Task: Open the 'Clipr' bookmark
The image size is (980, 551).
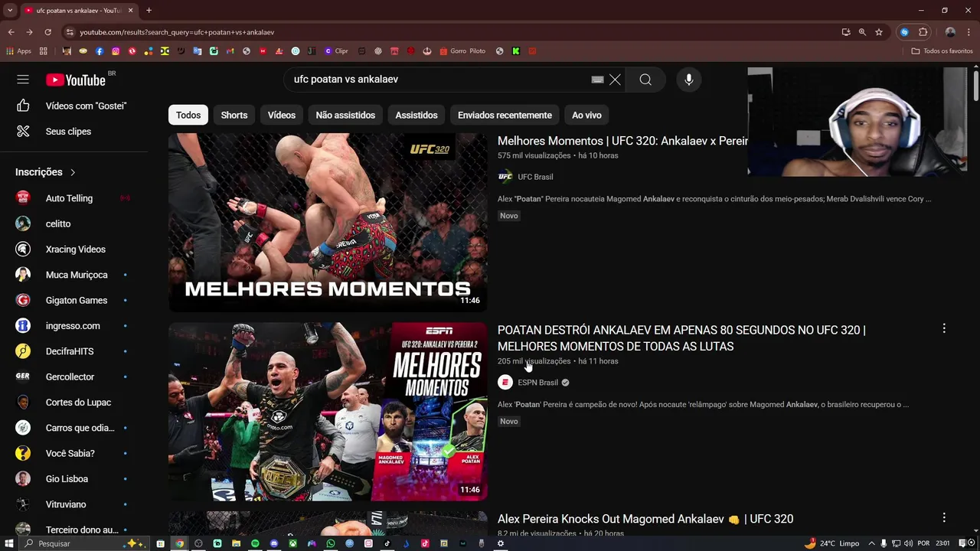Action: (x=336, y=51)
